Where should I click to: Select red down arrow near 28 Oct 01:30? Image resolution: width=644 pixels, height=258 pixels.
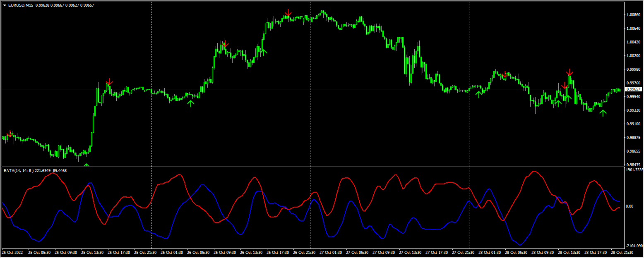tap(505, 74)
